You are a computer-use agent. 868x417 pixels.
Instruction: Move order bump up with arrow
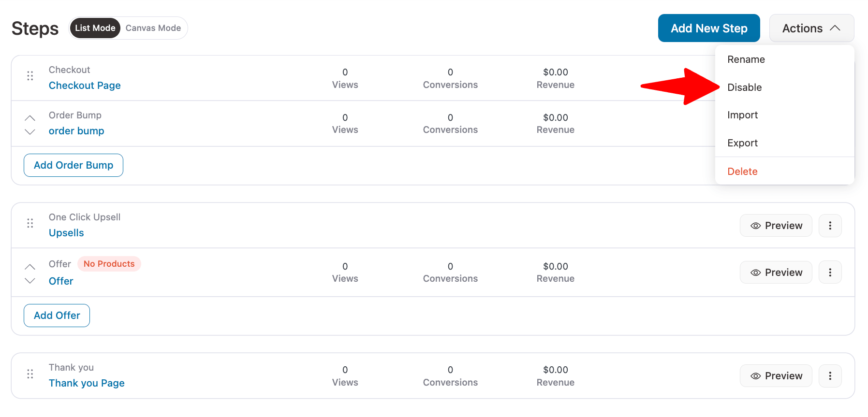[30, 118]
